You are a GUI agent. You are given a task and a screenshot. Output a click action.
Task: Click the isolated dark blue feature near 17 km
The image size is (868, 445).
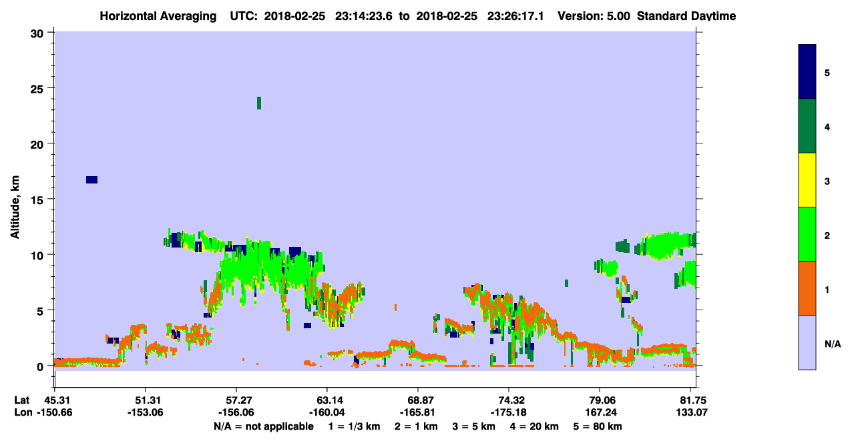(91, 179)
